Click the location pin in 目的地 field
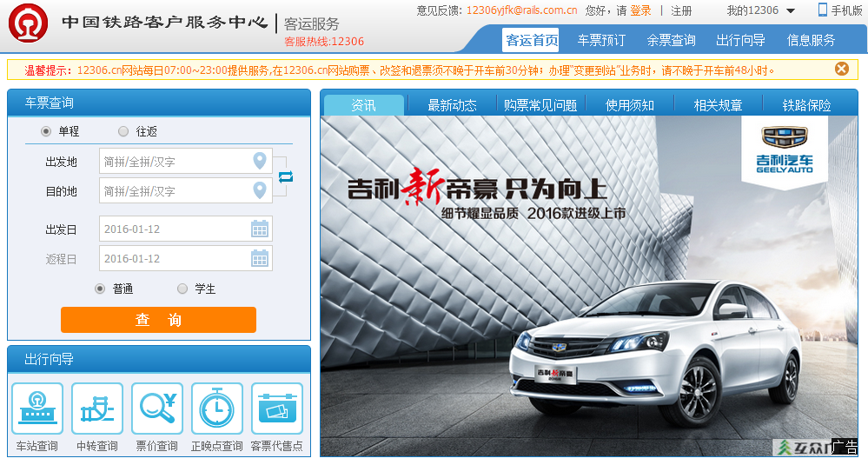The image size is (868, 465). coord(260,190)
